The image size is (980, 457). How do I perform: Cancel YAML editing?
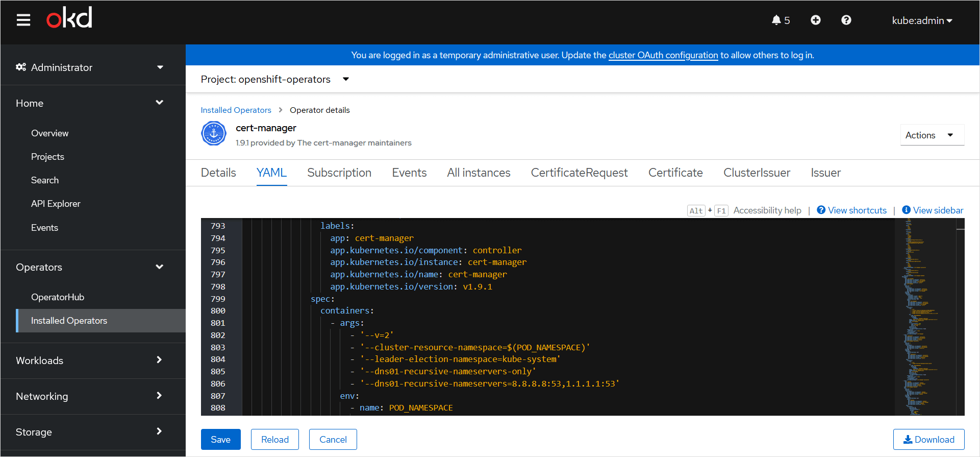(x=333, y=440)
